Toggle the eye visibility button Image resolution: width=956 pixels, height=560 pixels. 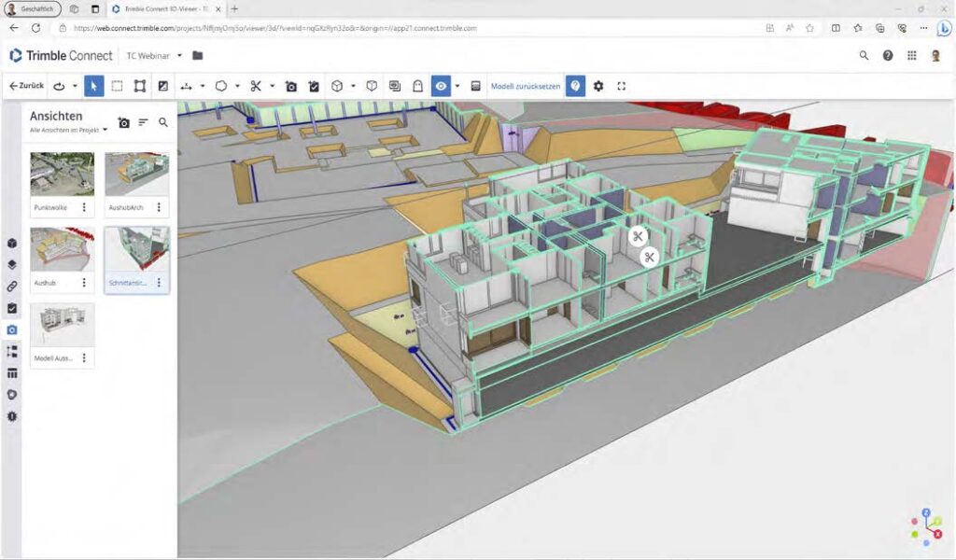[441, 86]
